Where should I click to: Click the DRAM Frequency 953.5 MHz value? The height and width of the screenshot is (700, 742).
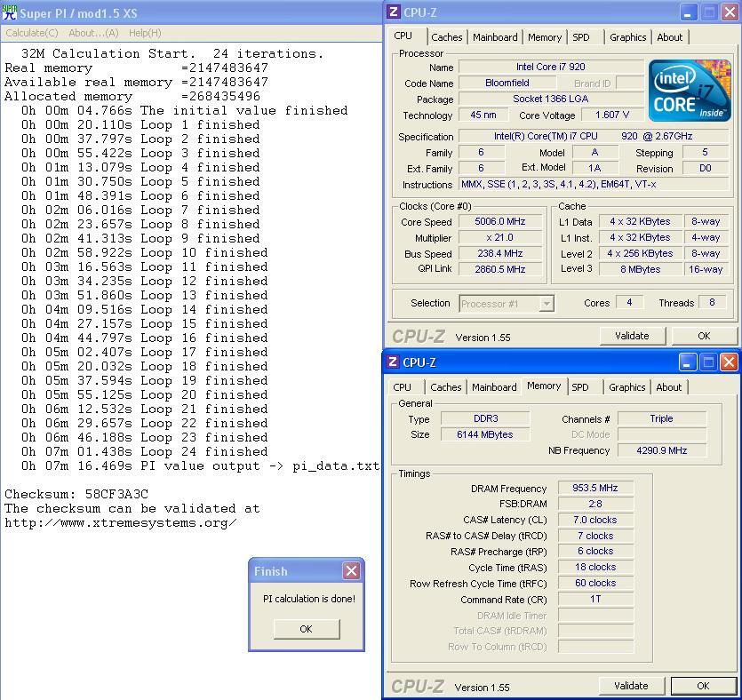click(595, 488)
